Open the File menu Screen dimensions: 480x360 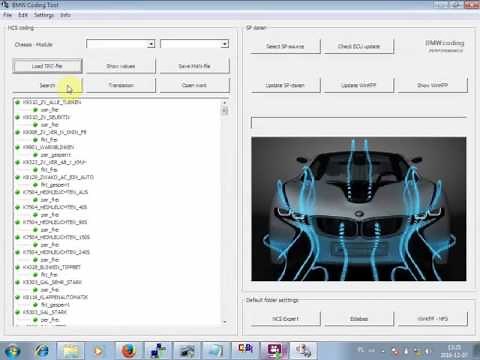[7, 15]
